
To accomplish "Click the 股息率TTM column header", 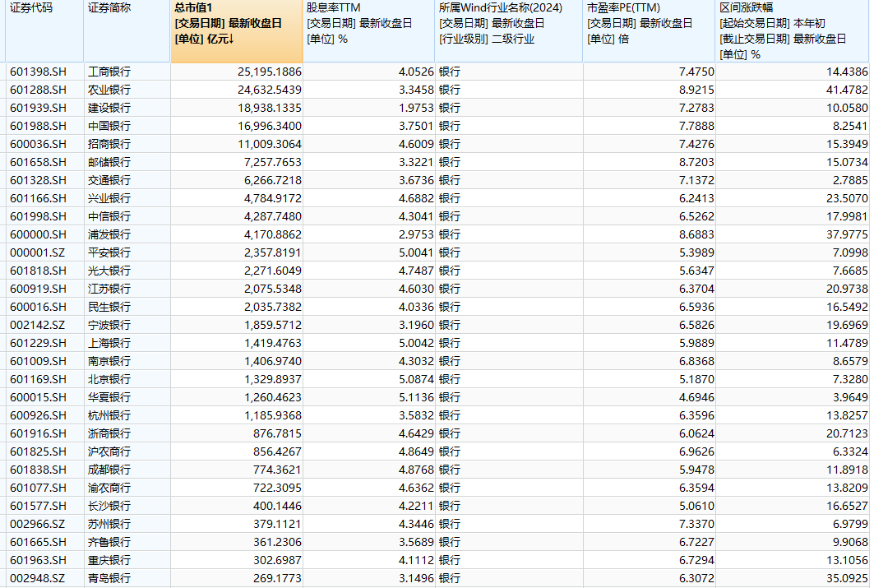I will (x=369, y=30).
